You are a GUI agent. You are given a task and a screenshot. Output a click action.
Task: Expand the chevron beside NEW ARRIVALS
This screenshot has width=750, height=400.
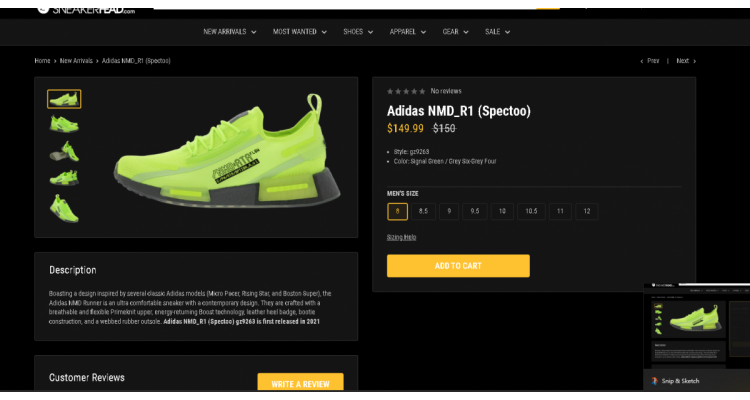[254, 32]
